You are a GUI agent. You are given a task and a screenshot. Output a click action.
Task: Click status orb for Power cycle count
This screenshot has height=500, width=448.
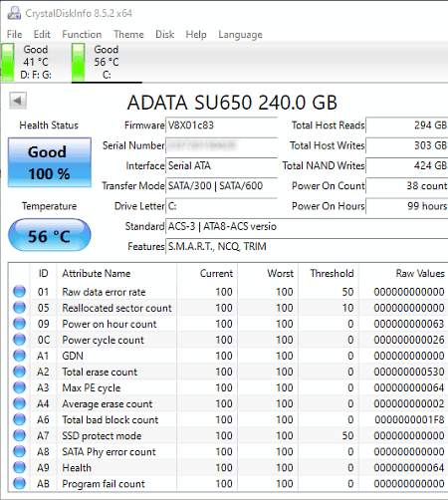(19, 340)
